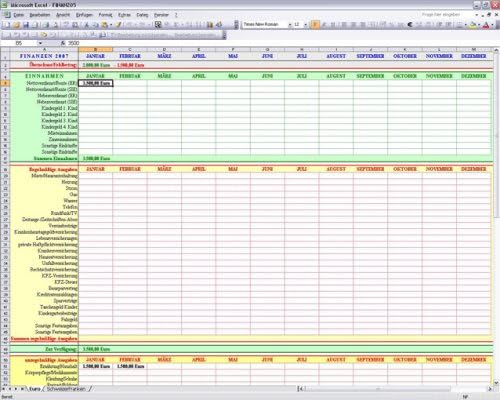
Task: Click the vertical scrollbar down arrow
Action: (x=496, y=383)
